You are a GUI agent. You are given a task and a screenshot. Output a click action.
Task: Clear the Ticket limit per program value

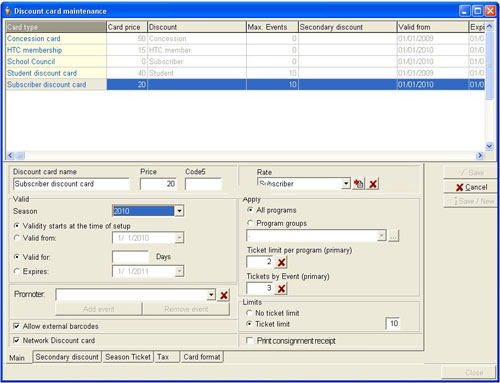281,262
